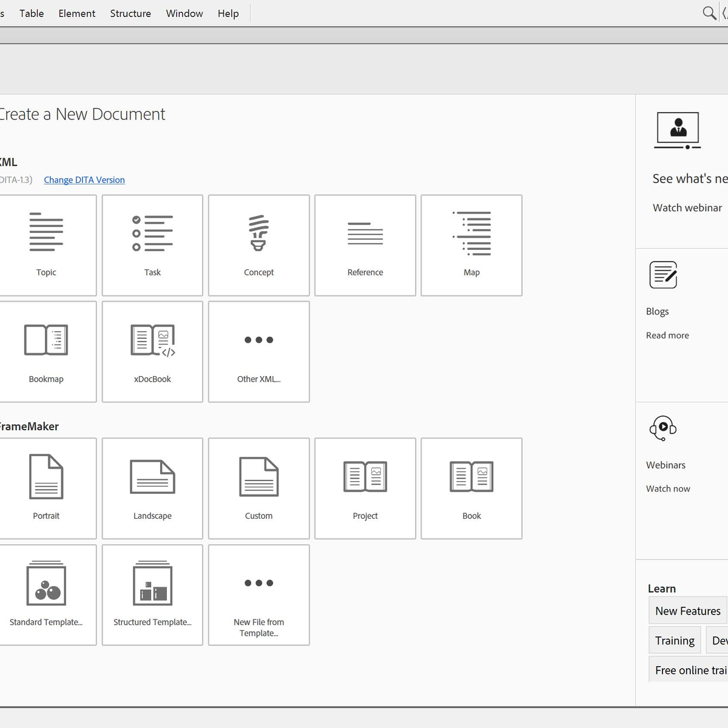The width and height of the screenshot is (728, 728).
Task: Choose New File from Template
Action: tap(259, 595)
